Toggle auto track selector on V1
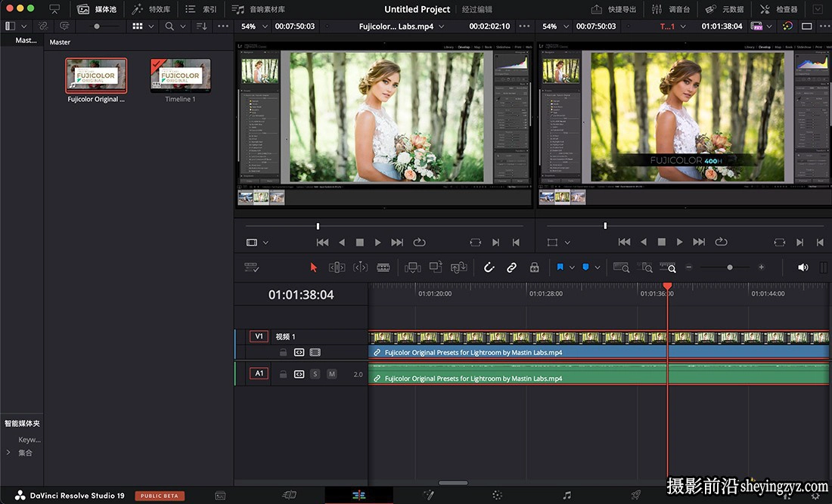 pyautogui.click(x=300, y=352)
